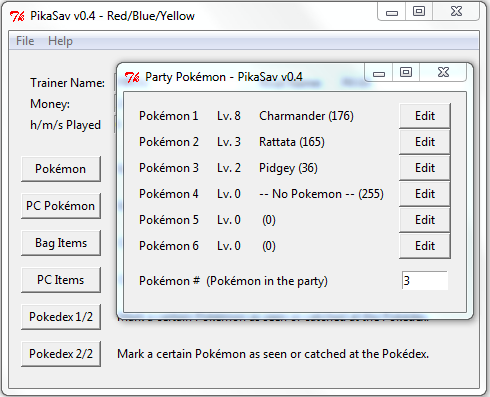Open Pokedex 2/2
The height and width of the screenshot is (397, 490).
(61, 354)
